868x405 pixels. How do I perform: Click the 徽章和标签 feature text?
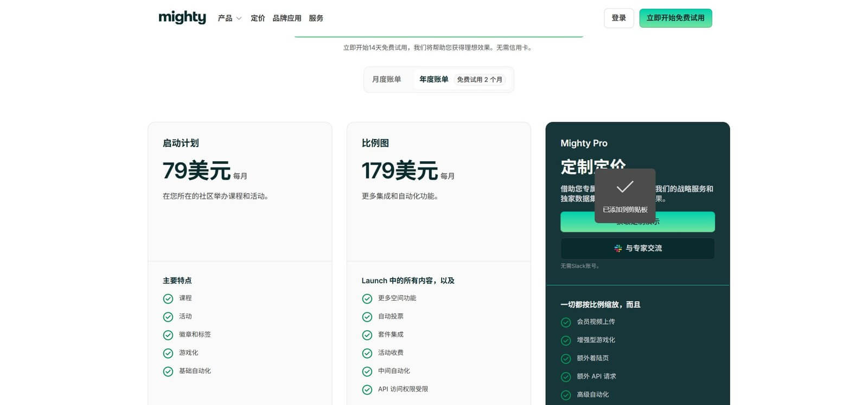click(x=195, y=334)
